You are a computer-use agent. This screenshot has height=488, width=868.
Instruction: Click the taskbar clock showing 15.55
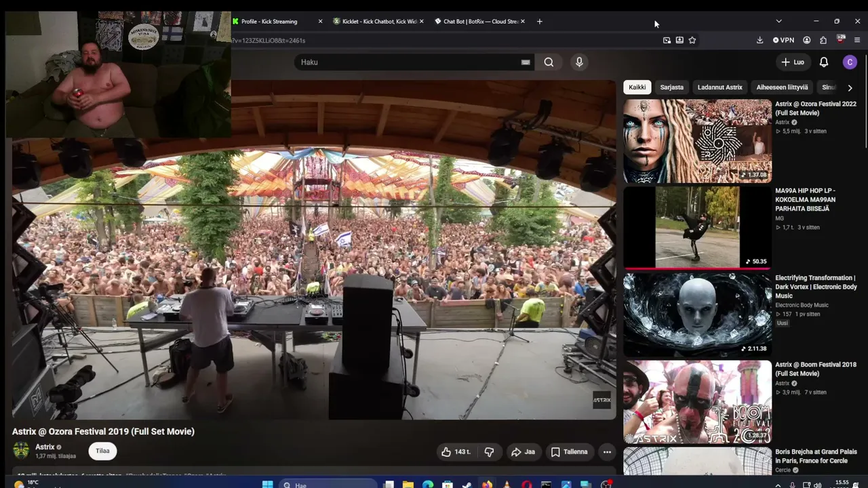(842, 484)
